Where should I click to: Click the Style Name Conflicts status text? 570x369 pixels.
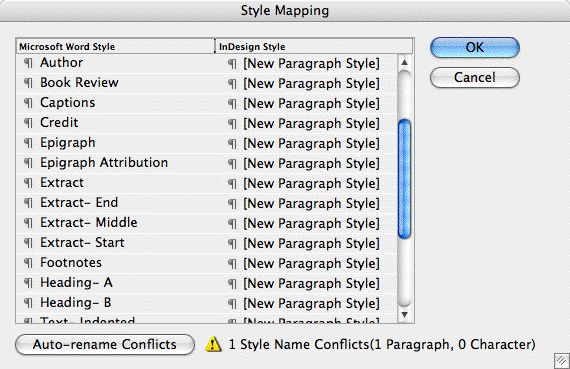[382, 344]
